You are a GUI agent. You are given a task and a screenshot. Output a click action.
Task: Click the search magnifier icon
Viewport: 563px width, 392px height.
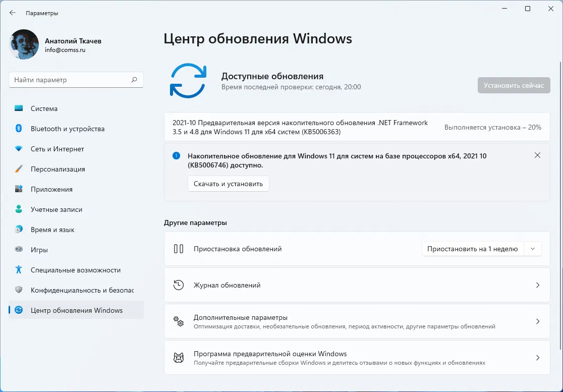coord(134,80)
